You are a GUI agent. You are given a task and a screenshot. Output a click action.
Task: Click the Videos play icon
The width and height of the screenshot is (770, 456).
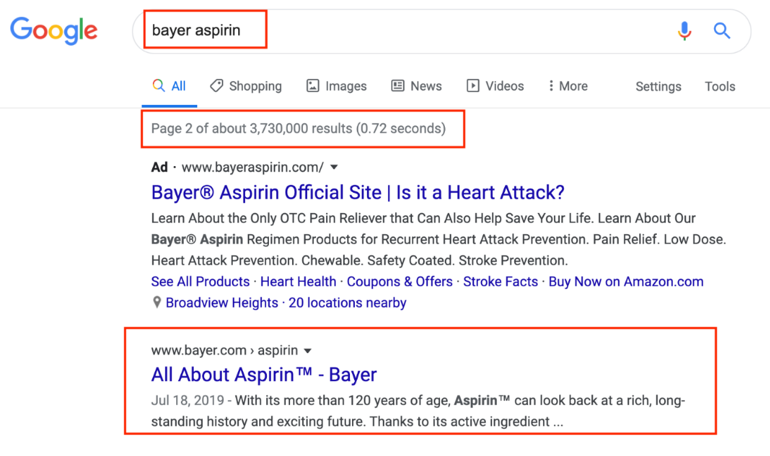click(472, 86)
